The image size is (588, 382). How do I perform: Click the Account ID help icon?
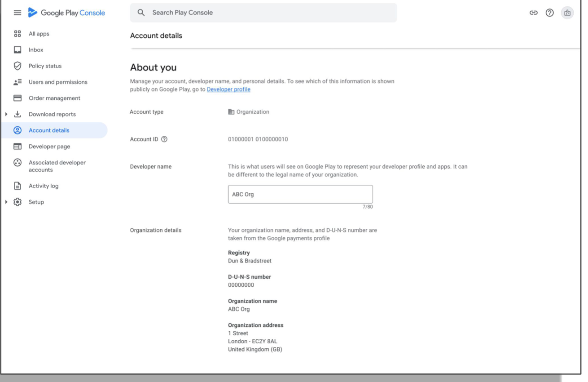[164, 139]
